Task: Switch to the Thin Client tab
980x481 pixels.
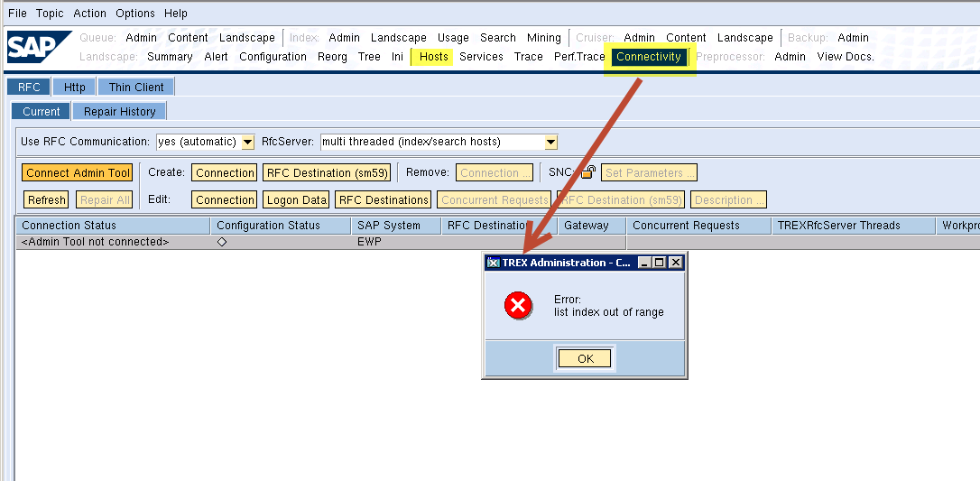Action: click(136, 87)
